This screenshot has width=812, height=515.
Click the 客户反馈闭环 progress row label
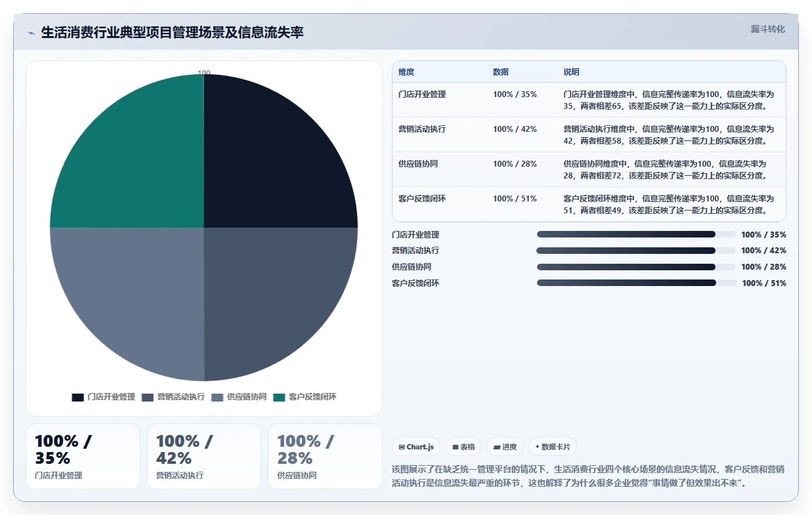point(416,283)
